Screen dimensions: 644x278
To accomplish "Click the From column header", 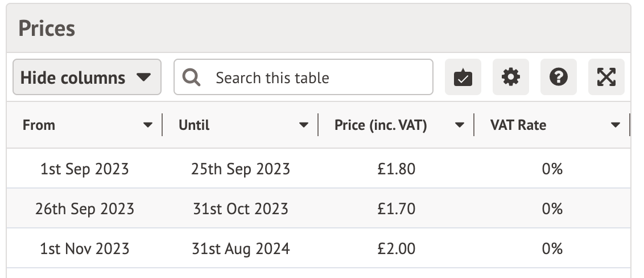I will coord(39,125).
